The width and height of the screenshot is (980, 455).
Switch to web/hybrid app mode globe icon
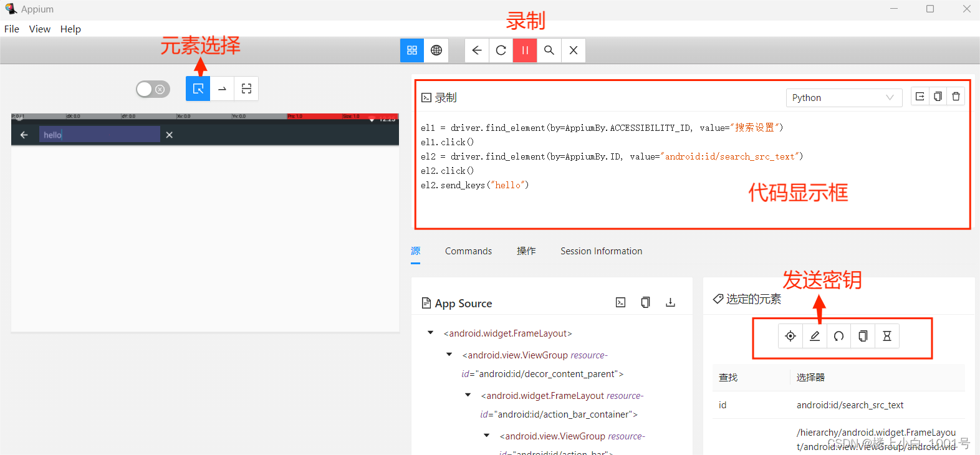(x=436, y=50)
